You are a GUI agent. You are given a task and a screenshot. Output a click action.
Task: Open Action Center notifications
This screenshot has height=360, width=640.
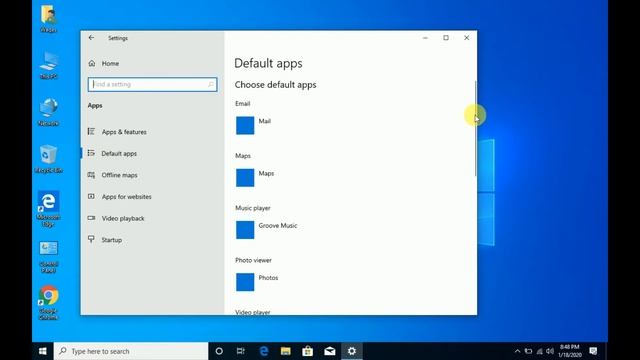pyautogui.click(x=593, y=351)
